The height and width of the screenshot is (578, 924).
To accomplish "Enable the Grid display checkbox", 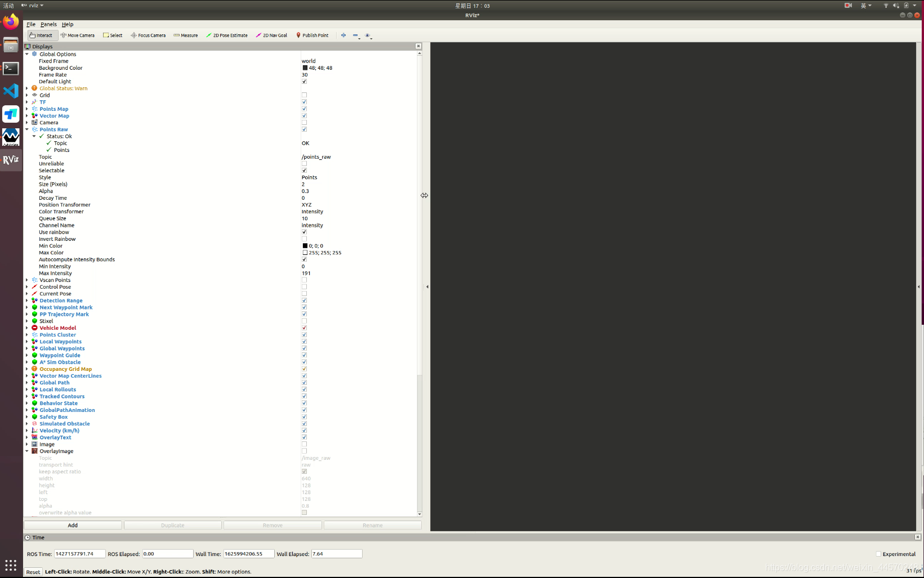I will (304, 95).
